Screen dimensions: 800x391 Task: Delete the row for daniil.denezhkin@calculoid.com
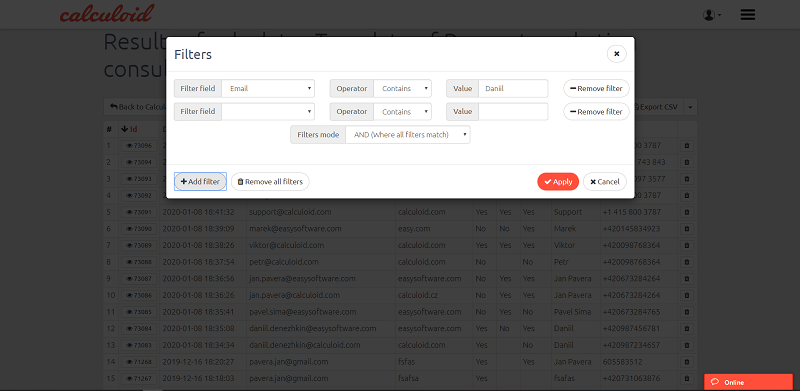click(x=687, y=346)
